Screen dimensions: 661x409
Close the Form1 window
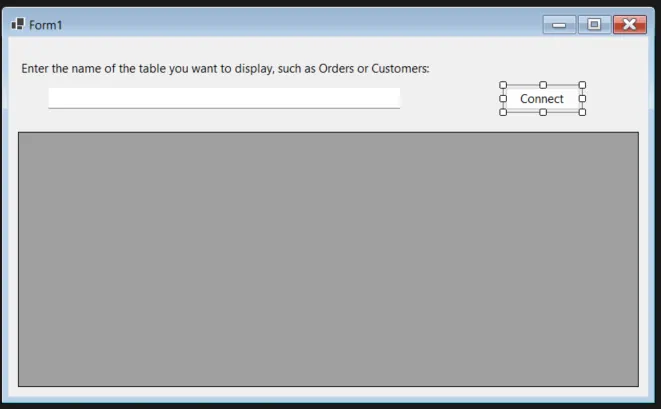629,25
